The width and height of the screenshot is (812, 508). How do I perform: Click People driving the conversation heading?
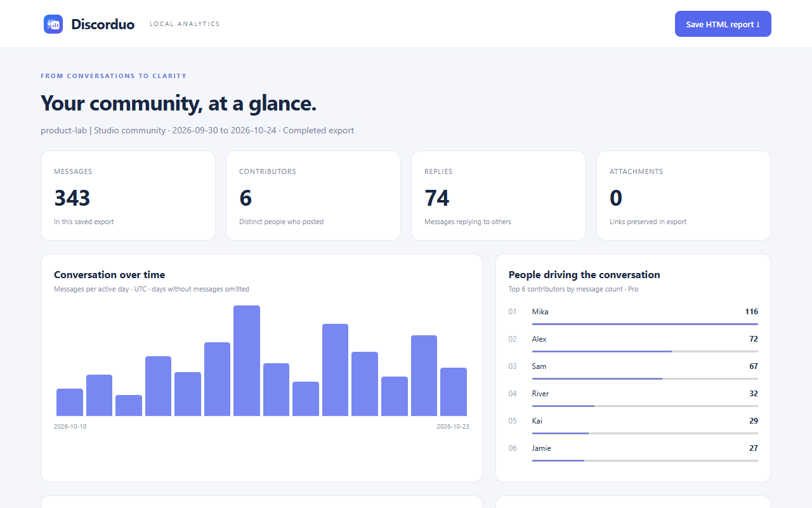click(584, 275)
